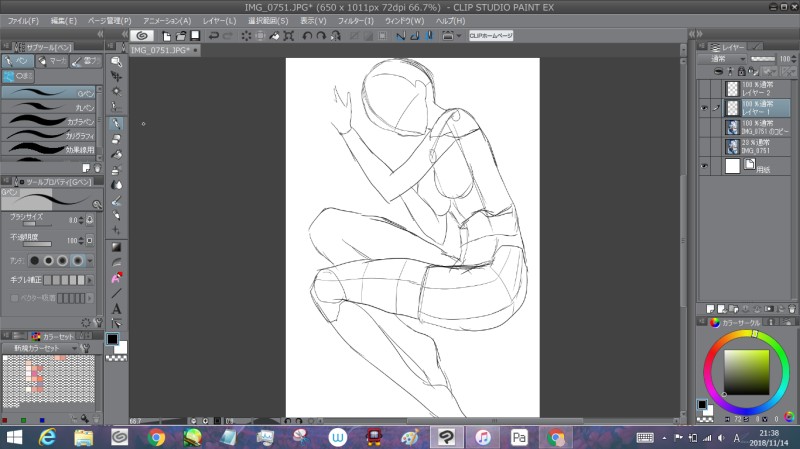This screenshot has width=800, height=449.
Task: Toggle visibility of レイヤー 1 layer
Action: click(705, 106)
